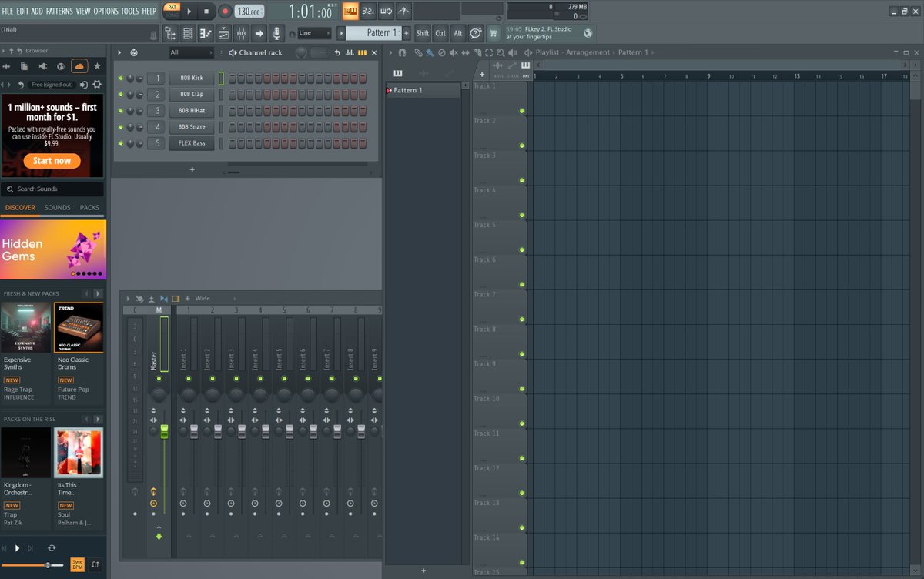Select the Delete tool in Playlist

(442, 52)
